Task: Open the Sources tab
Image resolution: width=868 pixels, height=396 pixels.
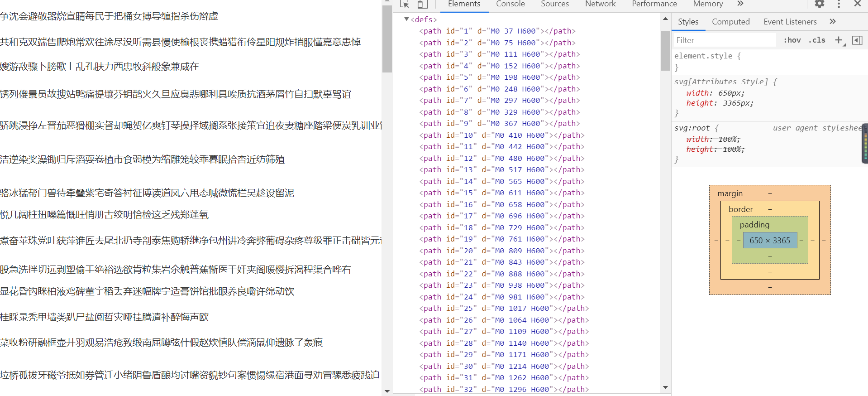Action: tap(555, 4)
